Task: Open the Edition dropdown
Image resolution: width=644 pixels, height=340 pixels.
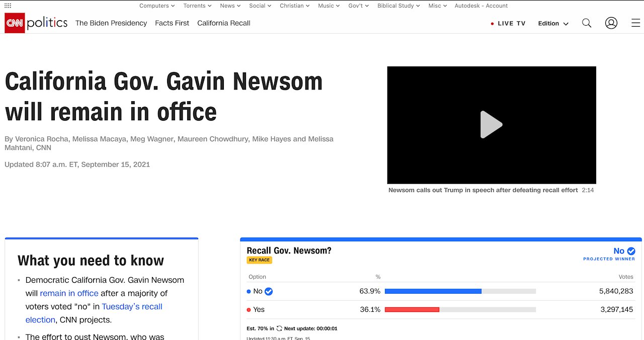Action: tap(553, 24)
